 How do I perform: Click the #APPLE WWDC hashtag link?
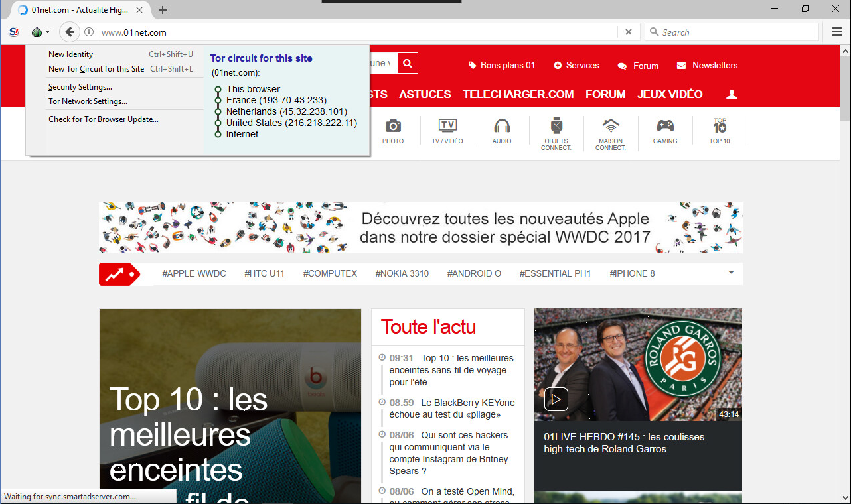click(x=194, y=273)
